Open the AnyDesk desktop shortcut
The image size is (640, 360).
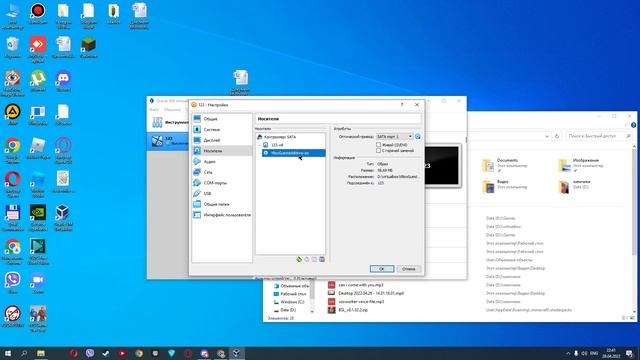[38, 50]
